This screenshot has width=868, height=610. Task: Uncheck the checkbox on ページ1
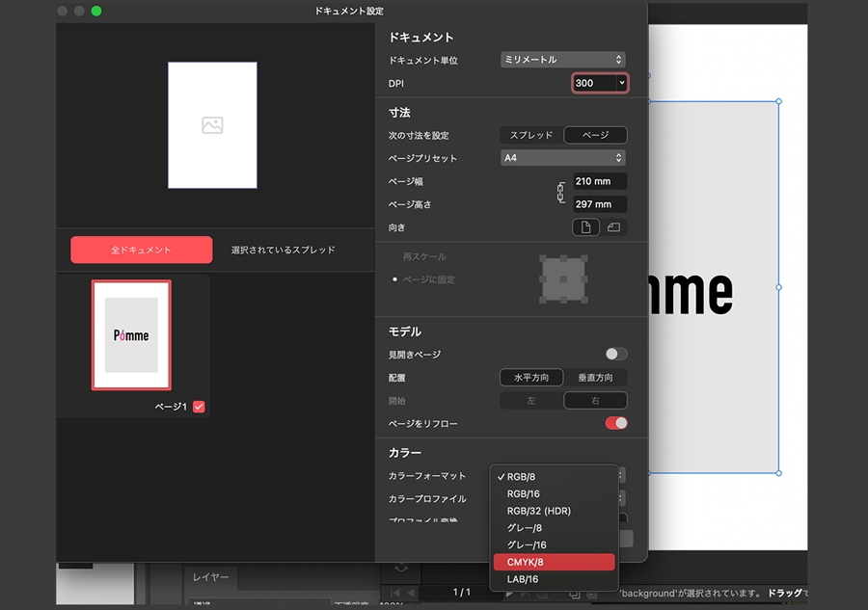pyautogui.click(x=200, y=407)
